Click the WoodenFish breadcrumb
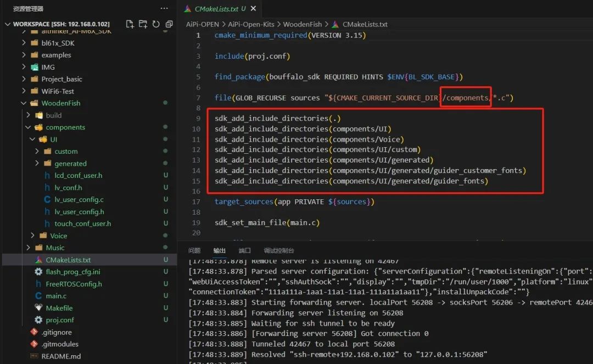The image size is (593, 364). (302, 24)
